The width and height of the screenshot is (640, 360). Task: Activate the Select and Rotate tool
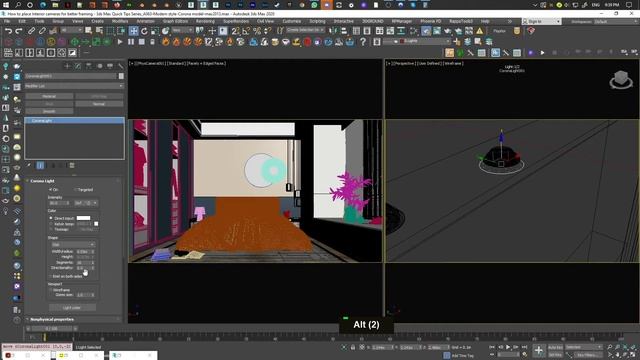tap(144, 31)
